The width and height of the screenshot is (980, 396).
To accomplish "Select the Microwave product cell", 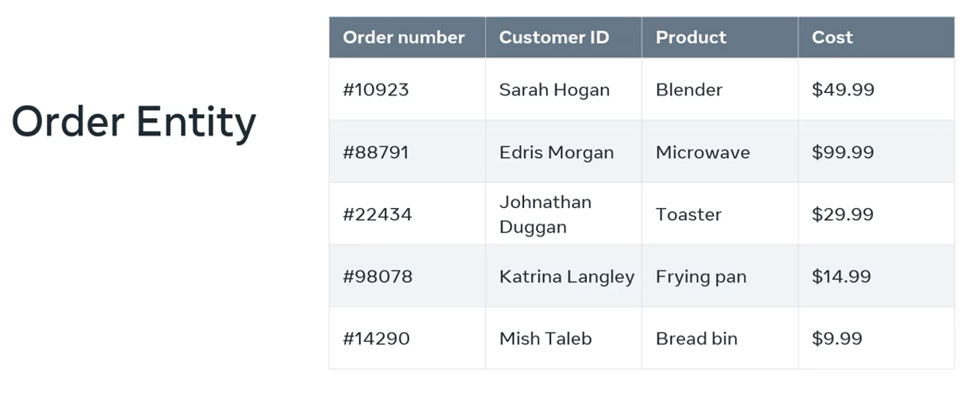I will pos(702,152).
